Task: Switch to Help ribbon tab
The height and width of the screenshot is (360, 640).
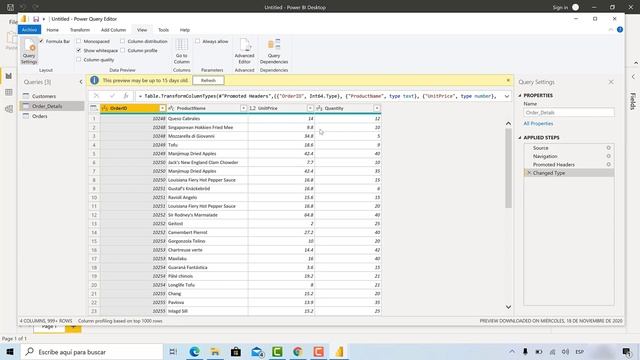Action: tap(185, 30)
